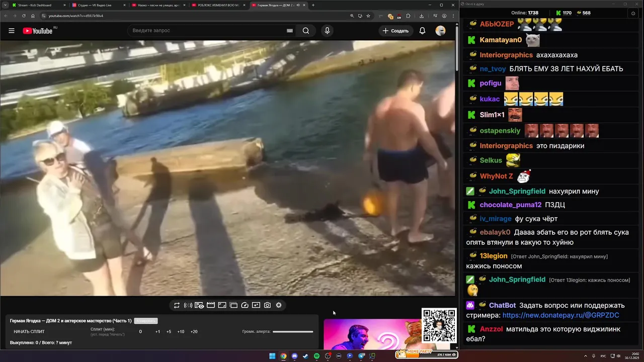The width and height of the screenshot is (644, 362).
Task: Switch to the Stream – Kick Dashboard tab
Action: click(38, 5)
